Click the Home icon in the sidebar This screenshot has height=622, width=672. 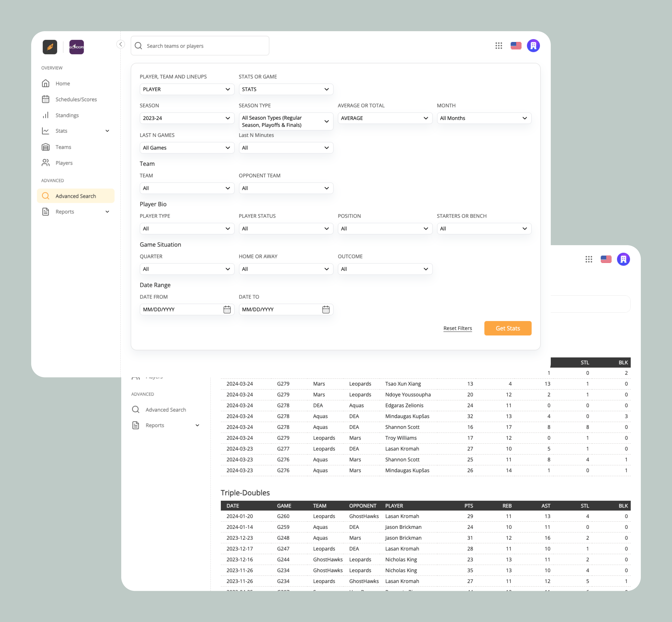[46, 83]
